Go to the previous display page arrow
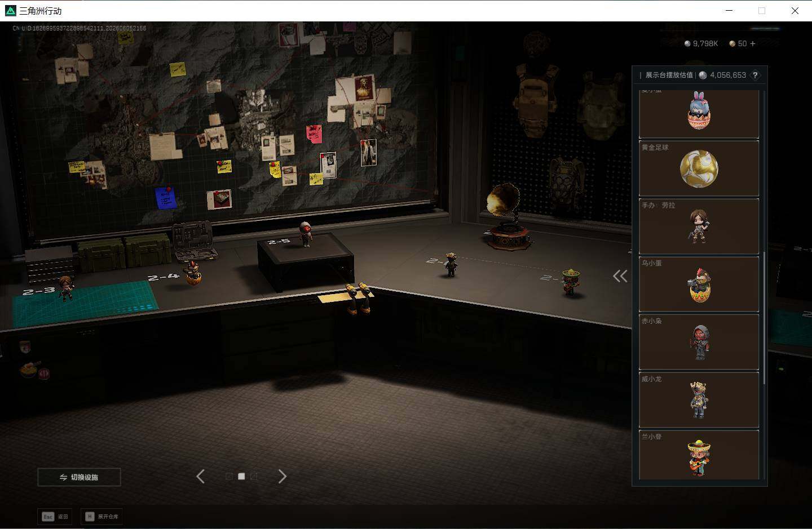Screen dimensions: 812x529 click(x=200, y=477)
